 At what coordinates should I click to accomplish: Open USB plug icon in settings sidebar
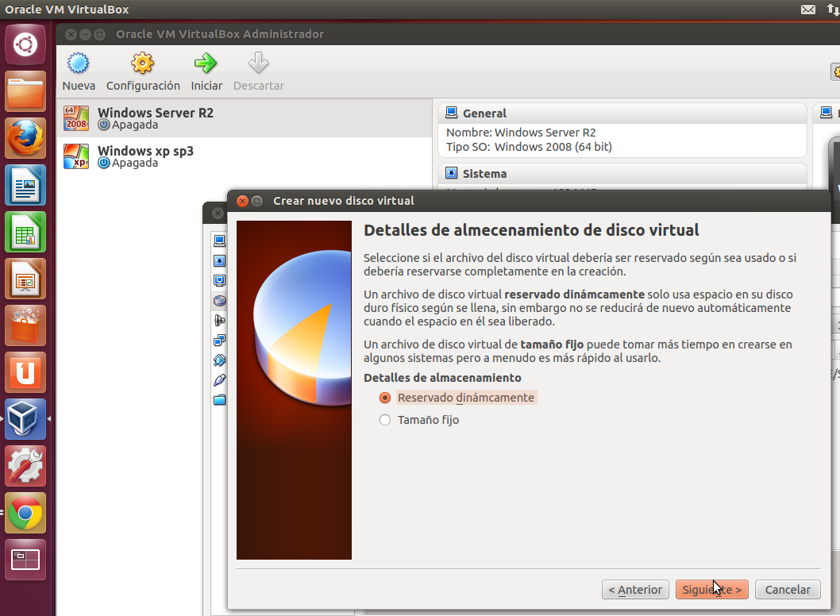[x=220, y=380]
